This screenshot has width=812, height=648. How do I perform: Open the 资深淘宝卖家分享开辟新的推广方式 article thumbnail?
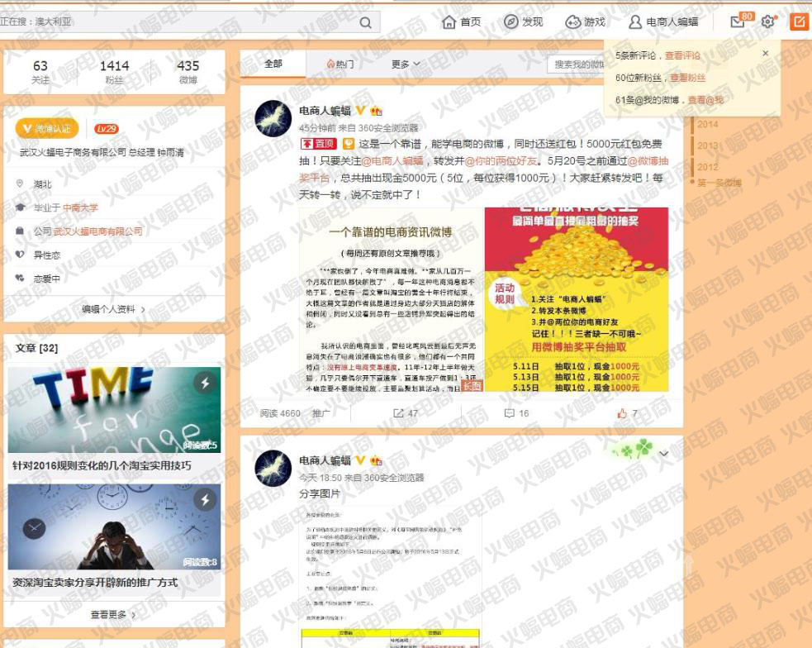[115, 526]
